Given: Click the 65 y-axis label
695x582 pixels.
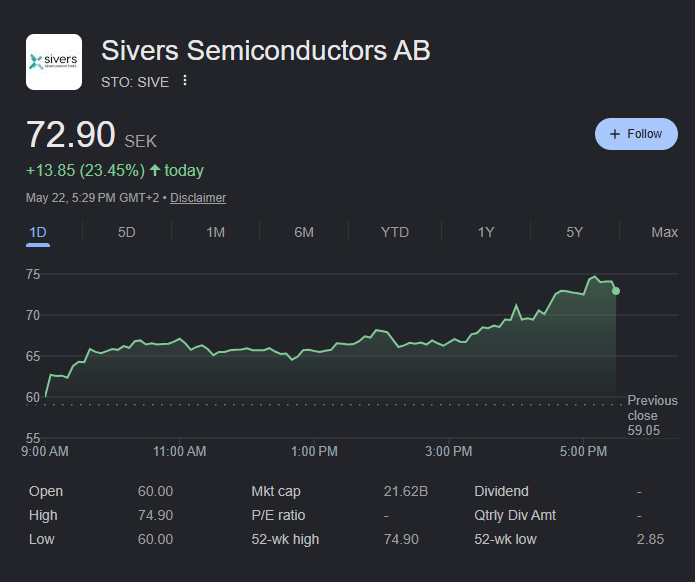Looking at the screenshot, I should (x=33, y=356).
